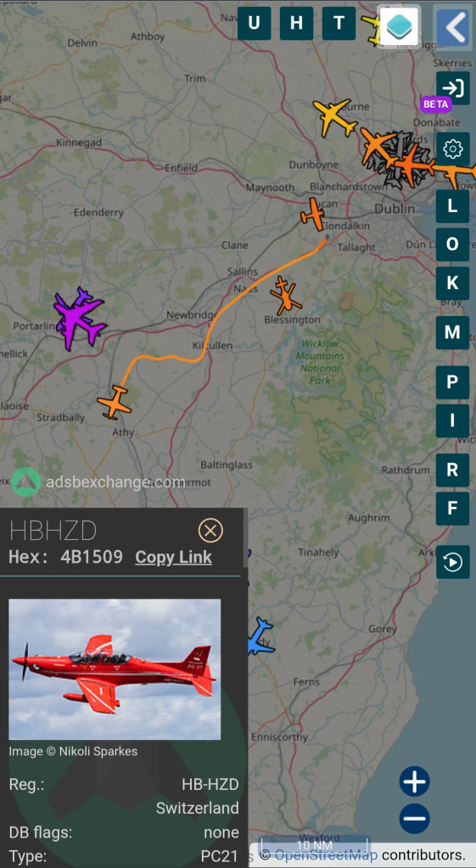Zoom in with the plus button
Viewport: 476px width, 868px height.
click(415, 782)
